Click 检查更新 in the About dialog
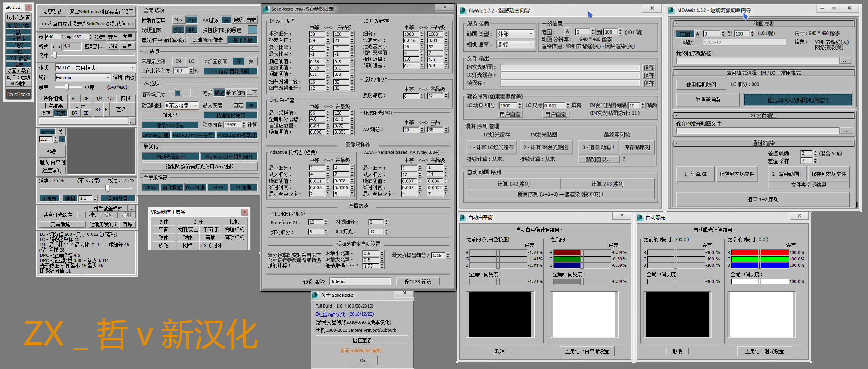 (x=362, y=340)
